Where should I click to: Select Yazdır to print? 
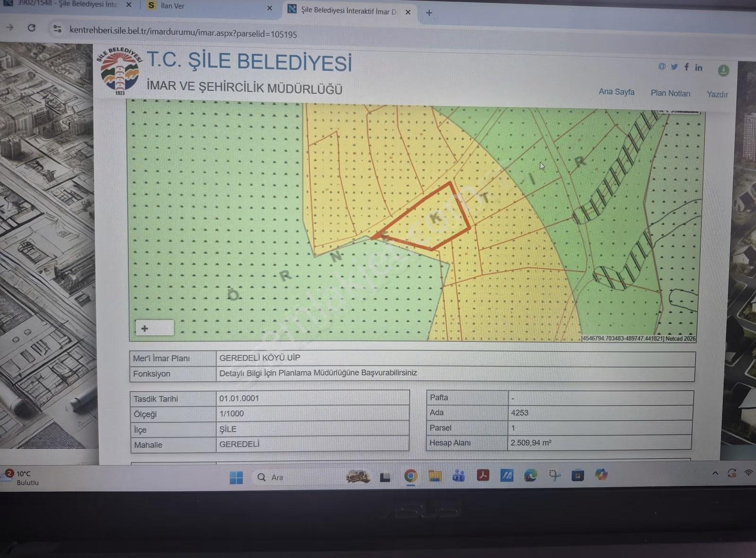coord(717,94)
